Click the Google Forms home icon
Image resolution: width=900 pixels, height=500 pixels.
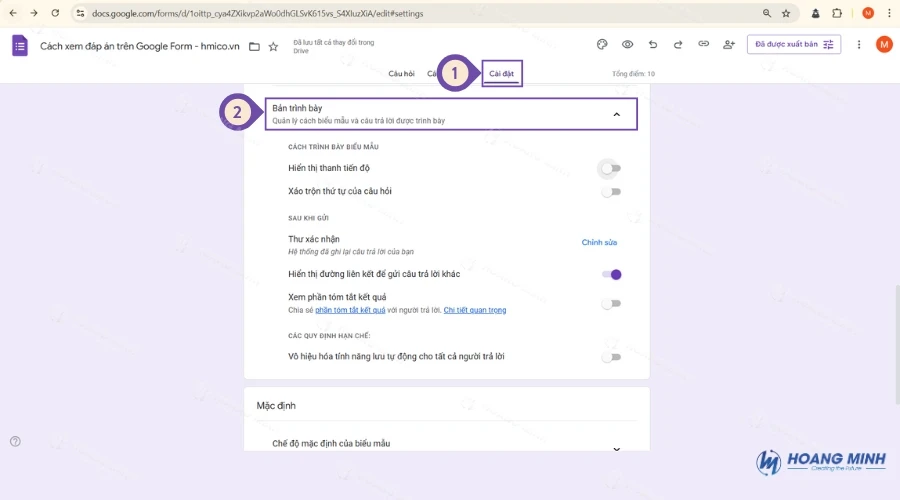(x=20, y=46)
